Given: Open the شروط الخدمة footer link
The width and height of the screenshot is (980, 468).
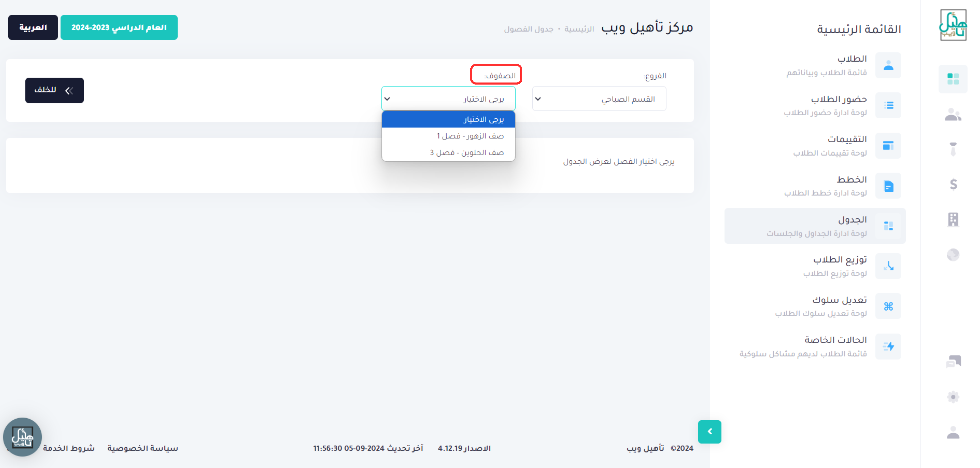Looking at the screenshot, I should tap(69, 448).
